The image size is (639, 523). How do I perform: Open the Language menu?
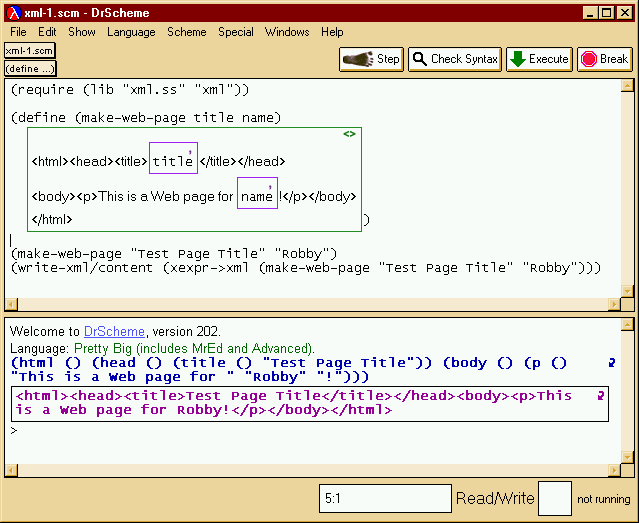131,32
